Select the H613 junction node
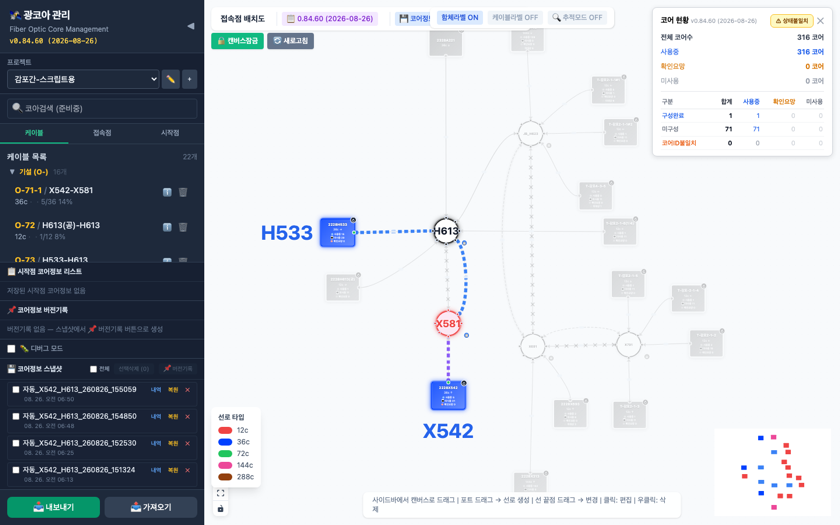Image resolution: width=840 pixels, height=525 pixels. tap(446, 231)
